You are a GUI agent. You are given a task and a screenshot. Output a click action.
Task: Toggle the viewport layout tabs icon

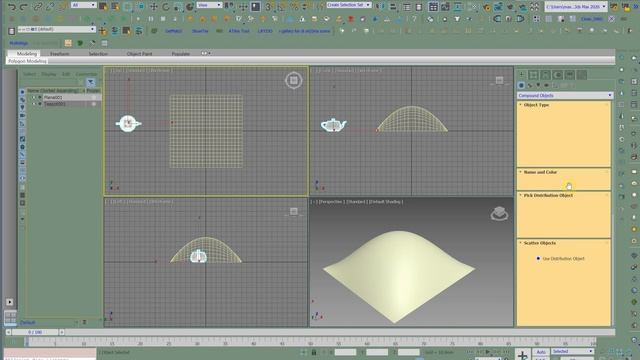click(10, 317)
